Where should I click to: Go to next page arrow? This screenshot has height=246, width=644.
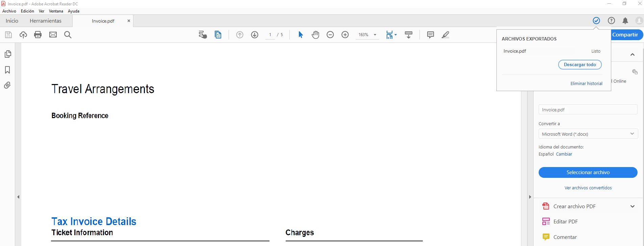click(255, 35)
